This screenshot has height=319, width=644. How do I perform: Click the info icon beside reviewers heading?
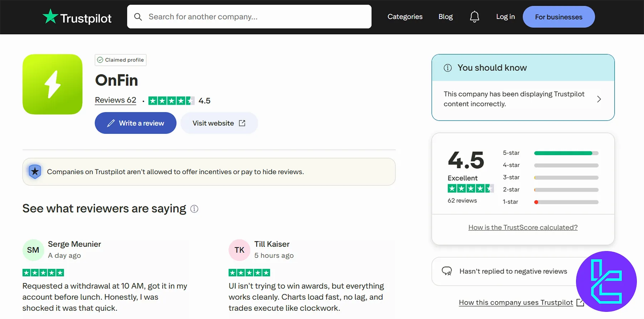point(194,209)
